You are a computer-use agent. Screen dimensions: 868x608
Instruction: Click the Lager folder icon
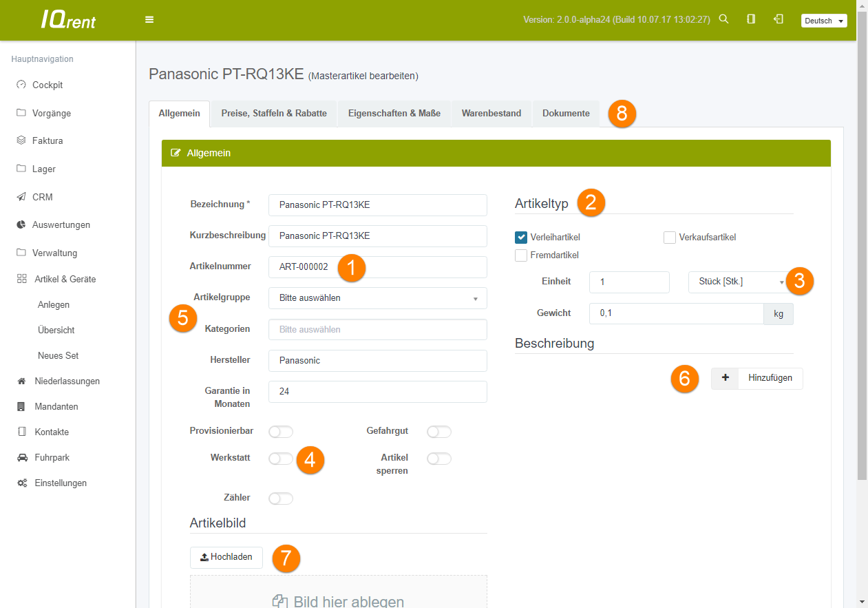(21, 169)
